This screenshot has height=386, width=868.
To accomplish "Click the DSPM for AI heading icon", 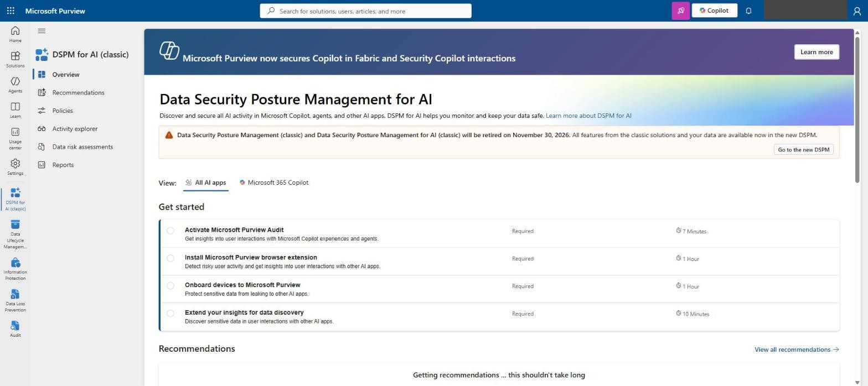I will point(42,54).
